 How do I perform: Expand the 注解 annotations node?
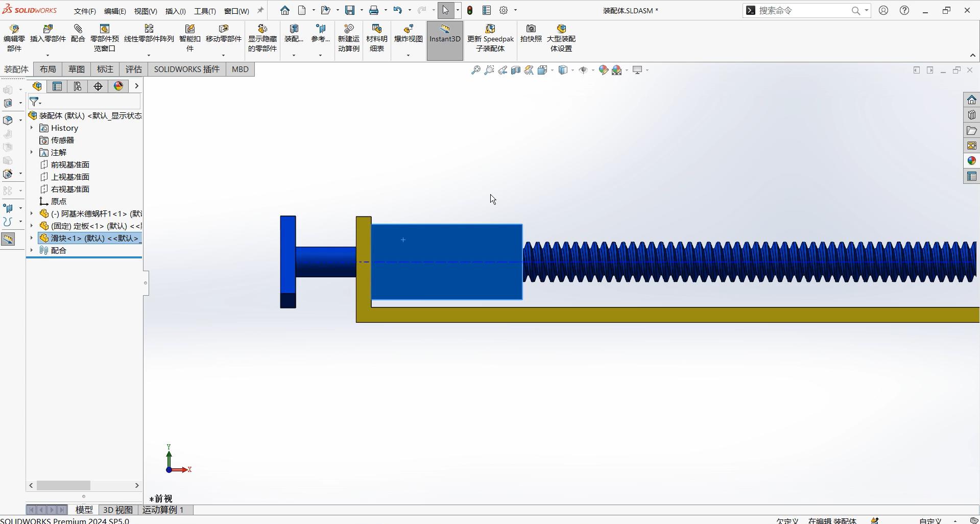pos(32,152)
